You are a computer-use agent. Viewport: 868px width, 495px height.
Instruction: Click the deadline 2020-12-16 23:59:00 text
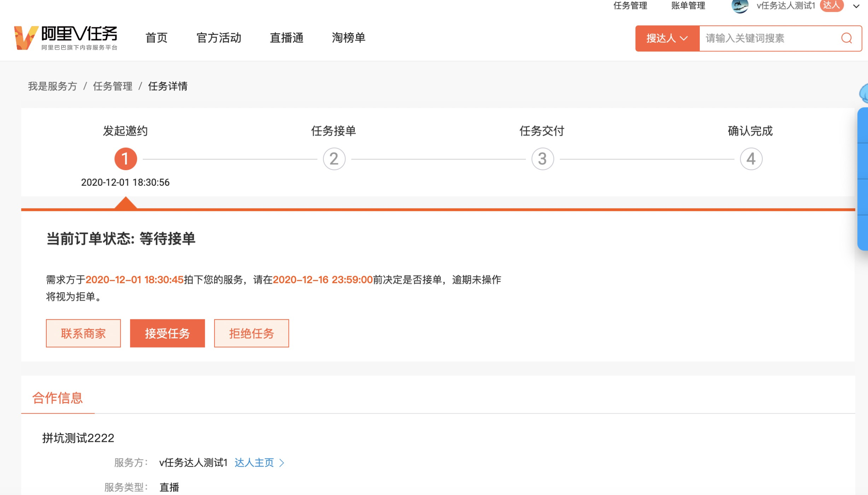323,280
